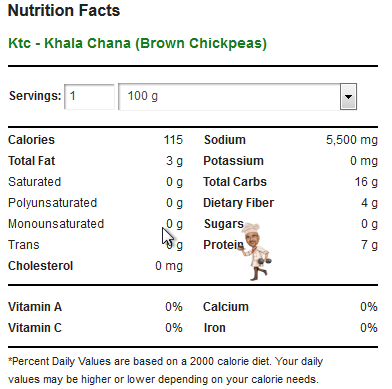Image resolution: width=392 pixels, height=389 pixels.
Task: Click the Percent Daily Values footnote text
Action: click(165, 370)
